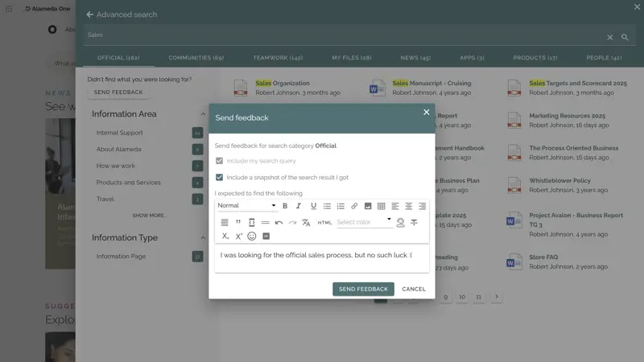The width and height of the screenshot is (644, 362).
Task: Underline the selected feedback text
Action: click(x=313, y=206)
